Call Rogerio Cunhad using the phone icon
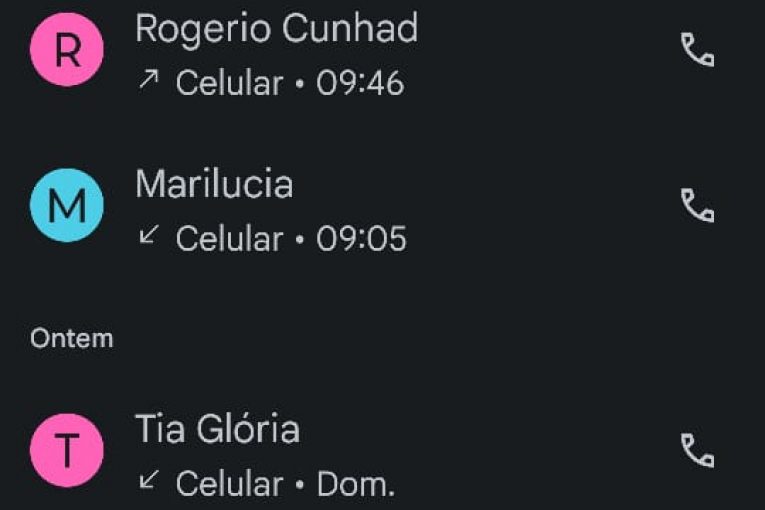Screen dimensions: 765x510 pos(697,50)
